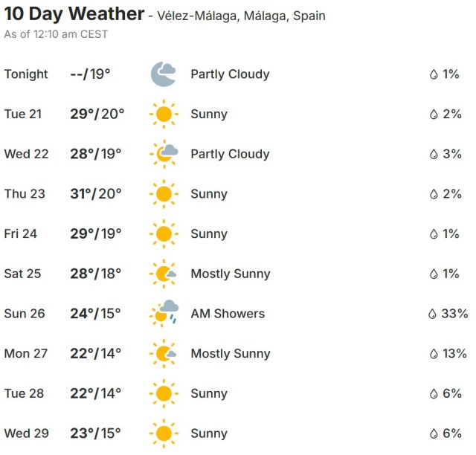Click the raindrop icon beside 13%

432,353
